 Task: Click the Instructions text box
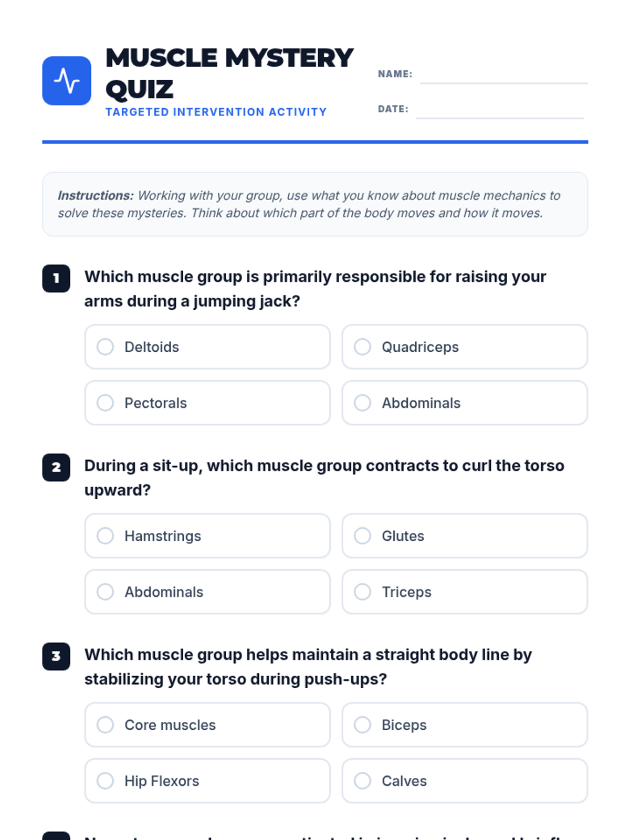point(315,204)
